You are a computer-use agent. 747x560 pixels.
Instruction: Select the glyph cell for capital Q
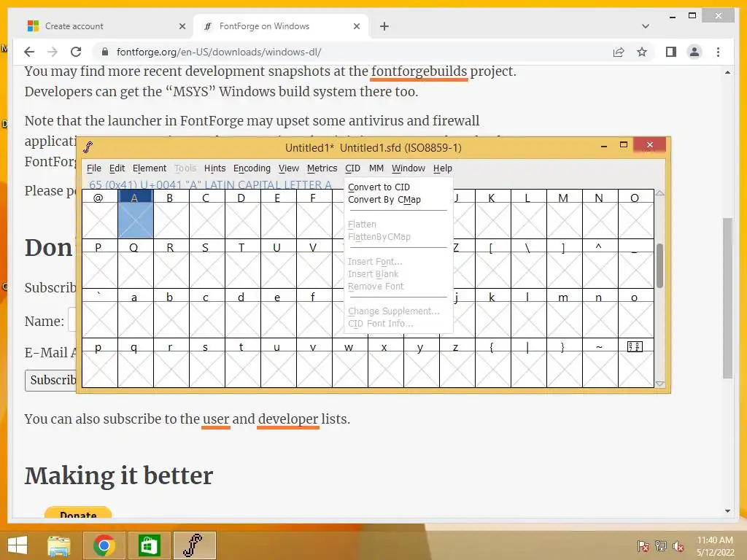click(x=135, y=264)
